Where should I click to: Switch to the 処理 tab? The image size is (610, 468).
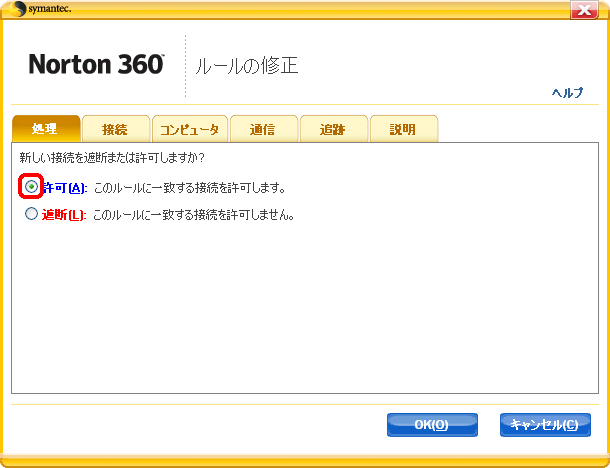click(45, 129)
